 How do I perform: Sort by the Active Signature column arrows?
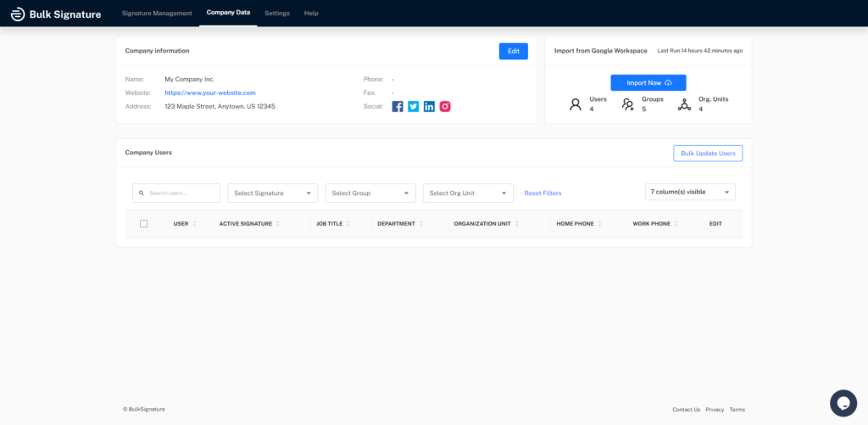[278, 224]
